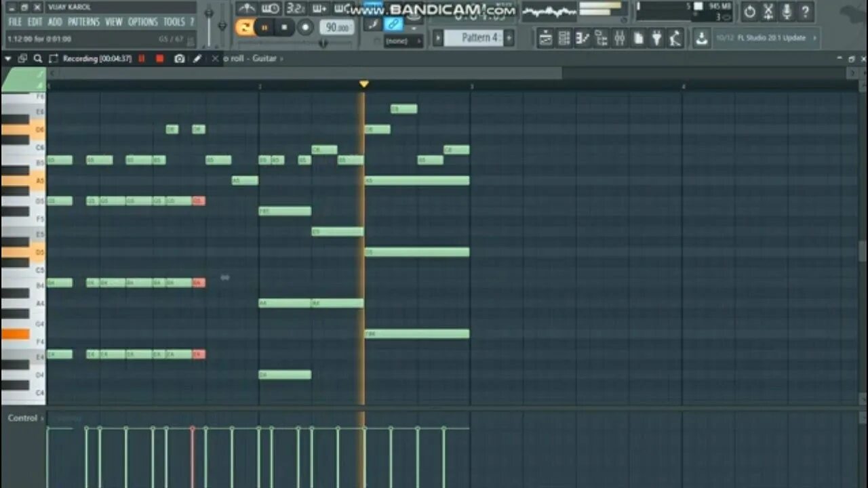This screenshot has width=868, height=488.
Task: Click the undo history circular arrow icon
Action: pyautogui.click(x=749, y=12)
